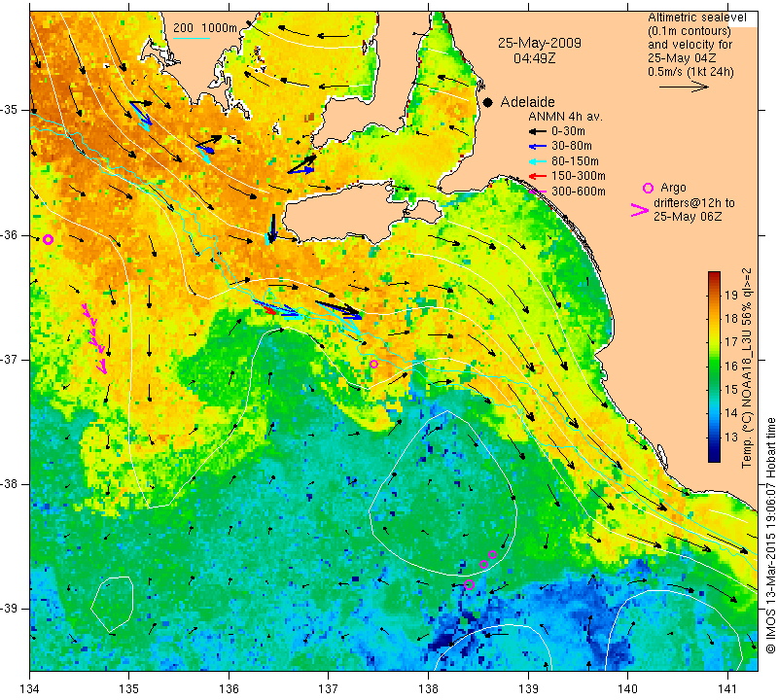Click the 14 degree color bar label
This screenshot has width=778, height=700.
point(731,413)
